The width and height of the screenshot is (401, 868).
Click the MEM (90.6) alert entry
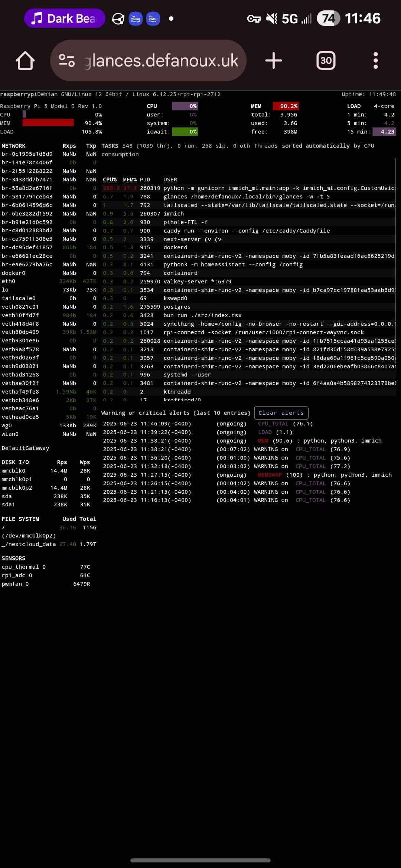(242, 441)
